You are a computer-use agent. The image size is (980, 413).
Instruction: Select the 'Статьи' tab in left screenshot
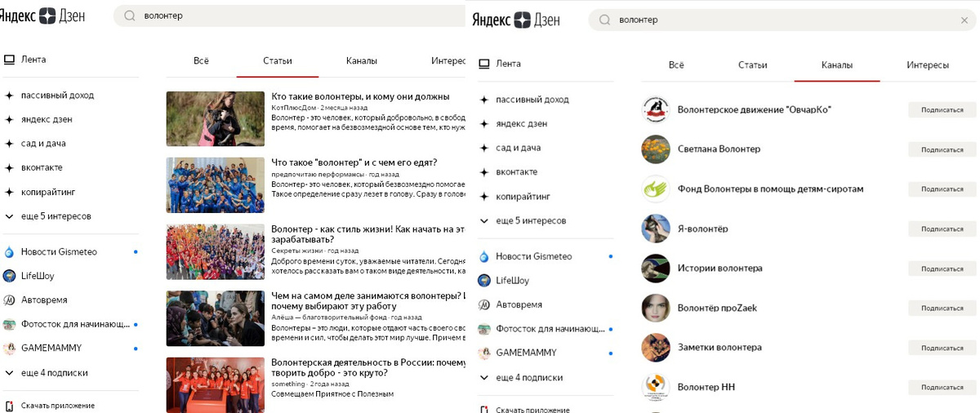[x=278, y=61]
